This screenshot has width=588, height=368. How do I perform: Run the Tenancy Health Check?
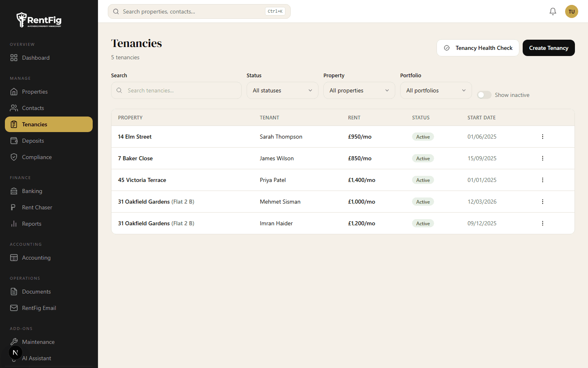(478, 48)
